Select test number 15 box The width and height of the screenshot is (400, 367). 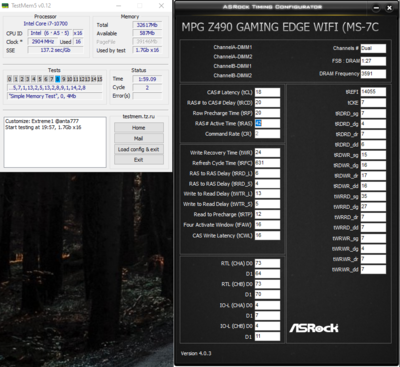click(99, 79)
